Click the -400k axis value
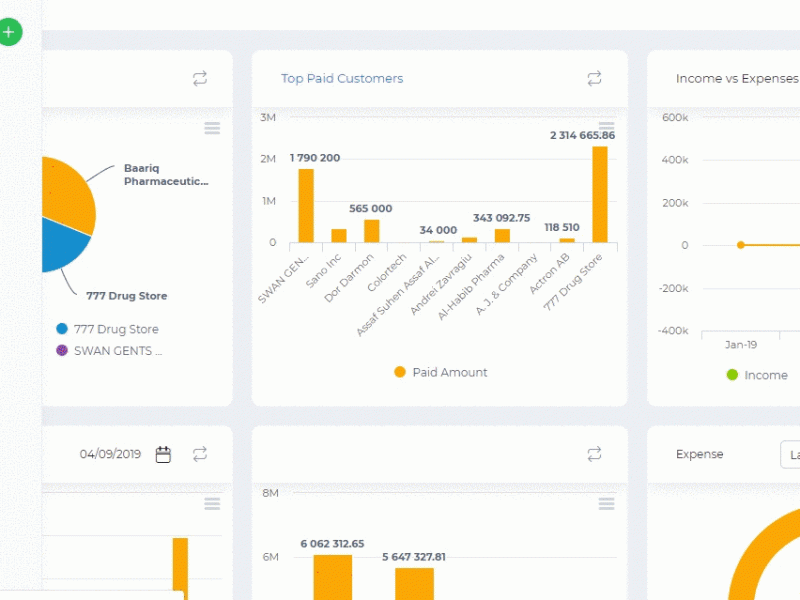 point(673,331)
